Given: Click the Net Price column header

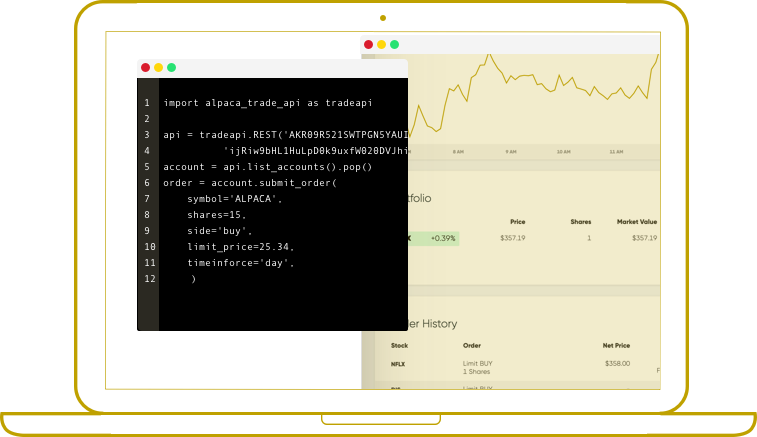Looking at the screenshot, I should pos(616,345).
